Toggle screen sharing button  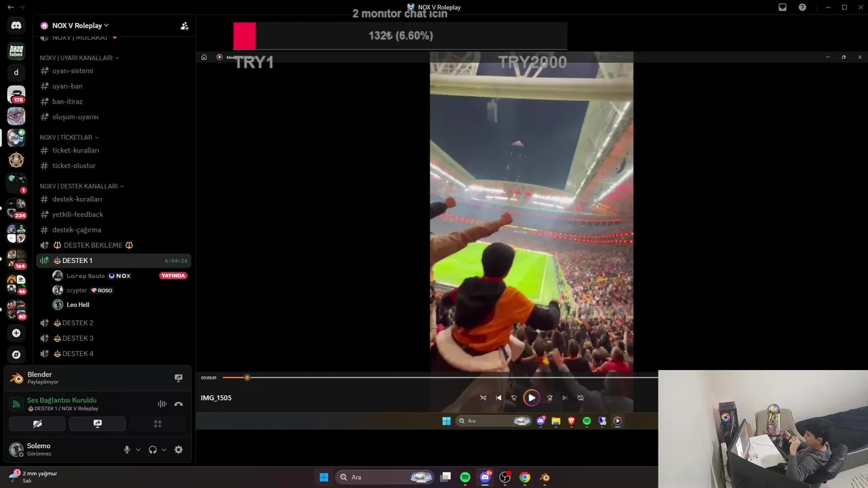[97, 424]
